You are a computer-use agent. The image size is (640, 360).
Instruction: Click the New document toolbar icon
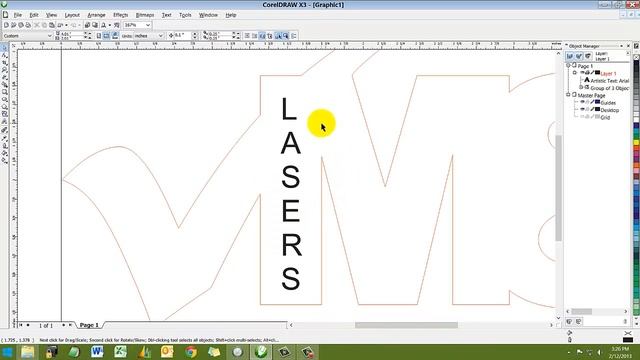click(6, 25)
